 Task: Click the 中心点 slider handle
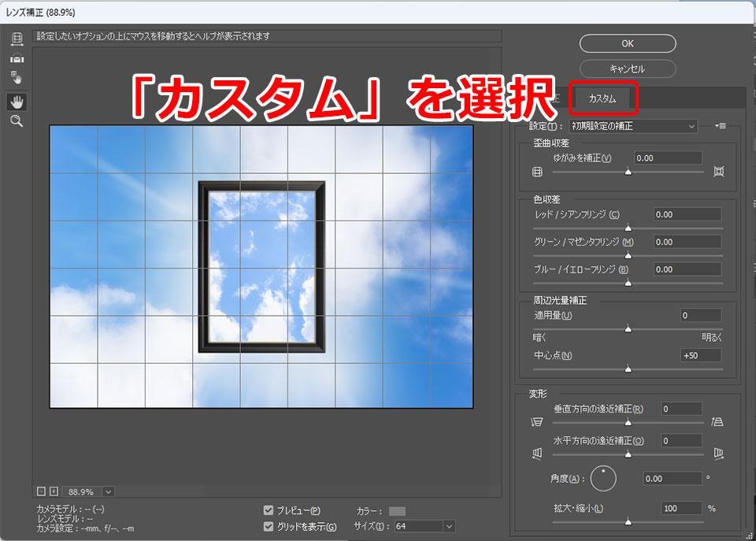(x=628, y=369)
